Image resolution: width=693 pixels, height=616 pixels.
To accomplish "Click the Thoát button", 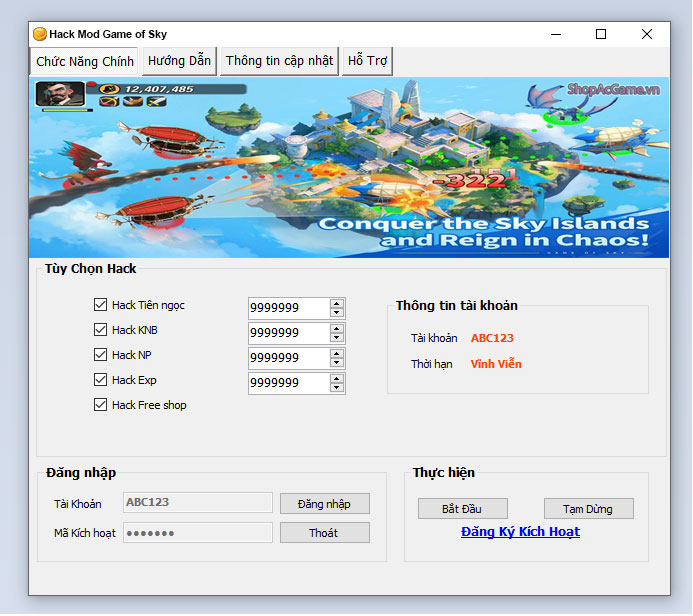I will [325, 533].
